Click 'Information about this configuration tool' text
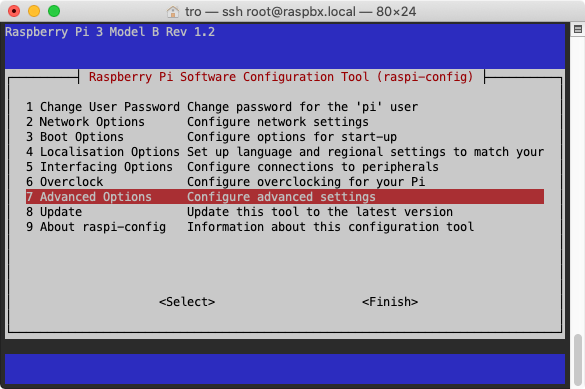This screenshot has height=389, width=585. click(x=330, y=227)
